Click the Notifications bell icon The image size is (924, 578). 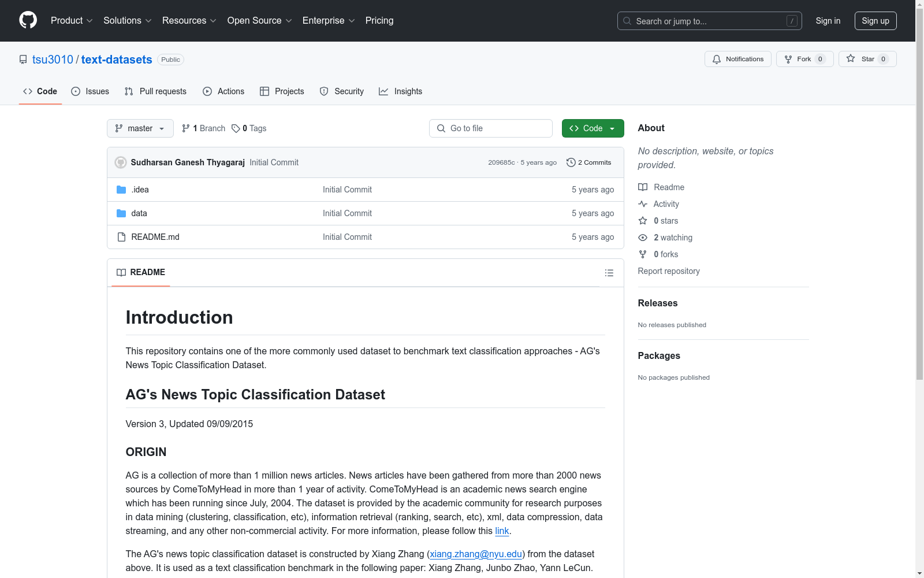click(717, 59)
